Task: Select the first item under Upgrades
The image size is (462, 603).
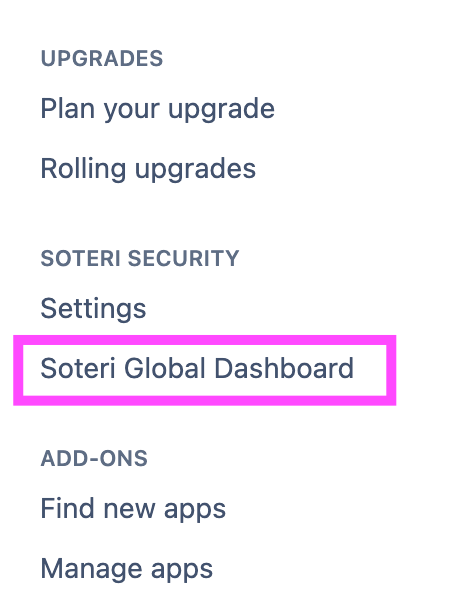Action: point(157,110)
